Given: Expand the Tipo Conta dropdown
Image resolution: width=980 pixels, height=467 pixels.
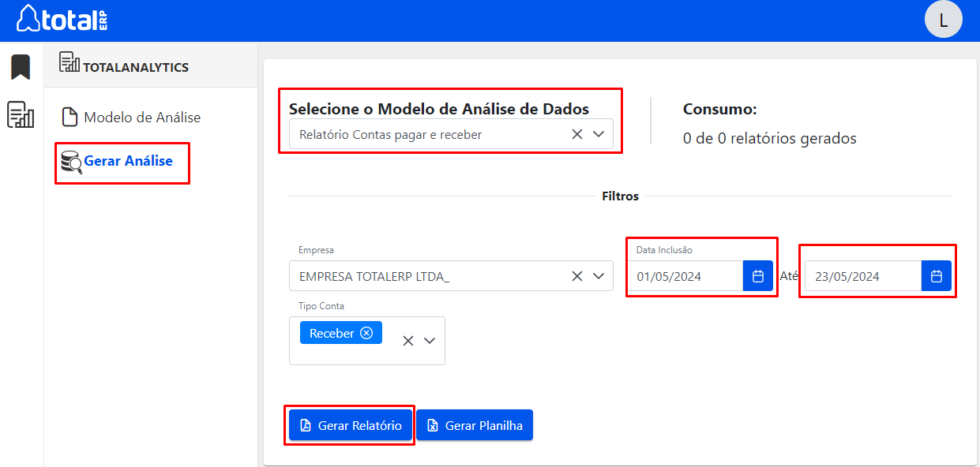Looking at the screenshot, I should click(x=430, y=341).
